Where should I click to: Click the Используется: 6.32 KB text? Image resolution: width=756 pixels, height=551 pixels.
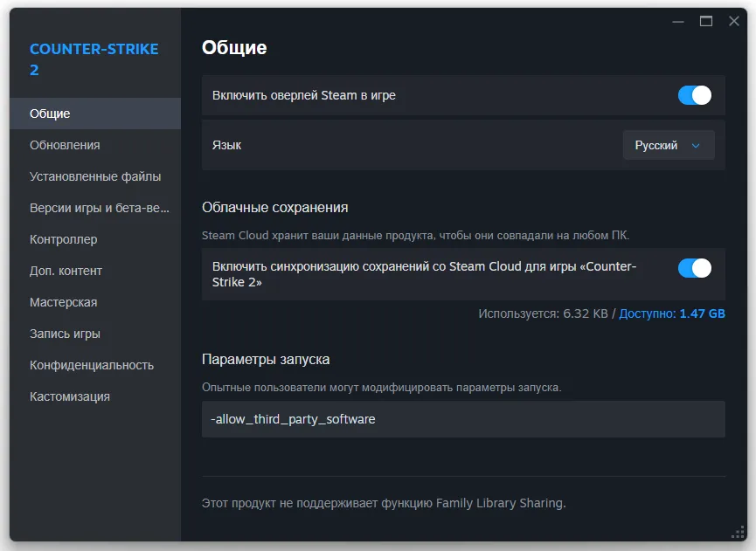coord(543,313)
